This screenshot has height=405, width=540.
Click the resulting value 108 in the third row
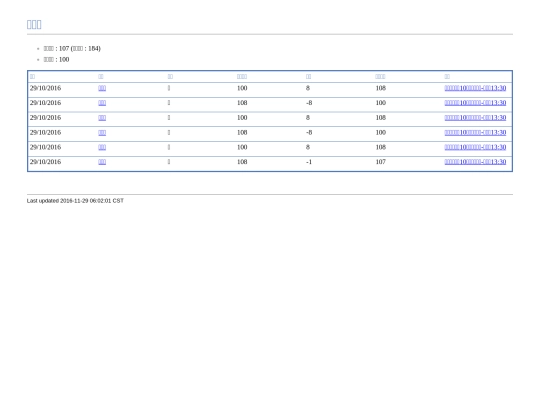(381, 118)
